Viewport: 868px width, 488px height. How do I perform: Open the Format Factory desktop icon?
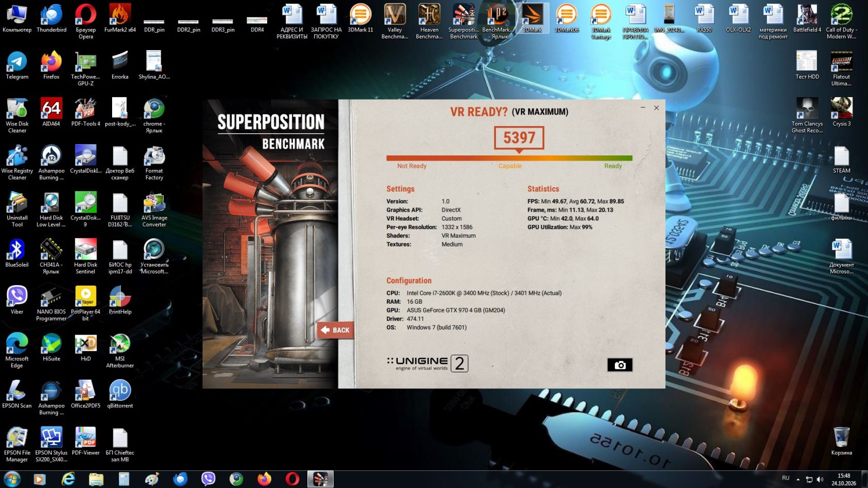coord(154,163)
